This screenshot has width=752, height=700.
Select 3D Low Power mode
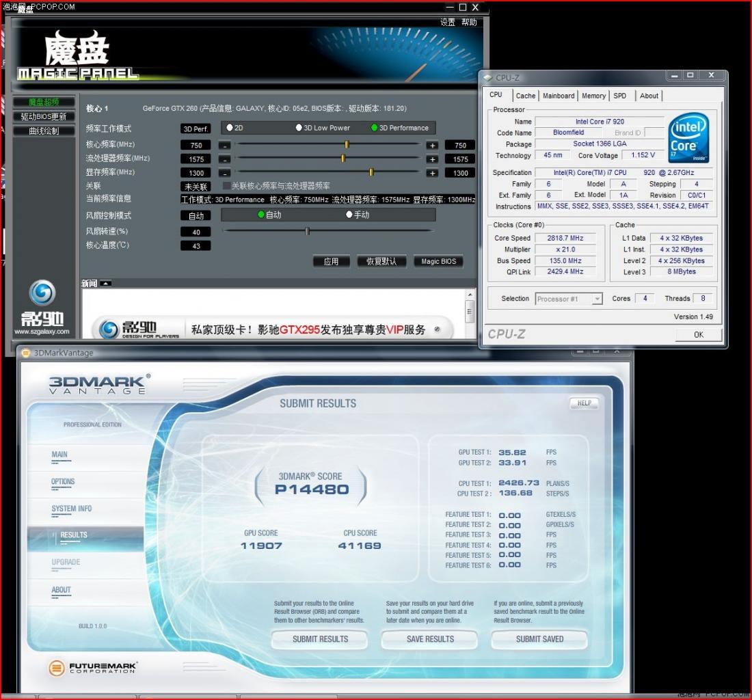(299, 128)
